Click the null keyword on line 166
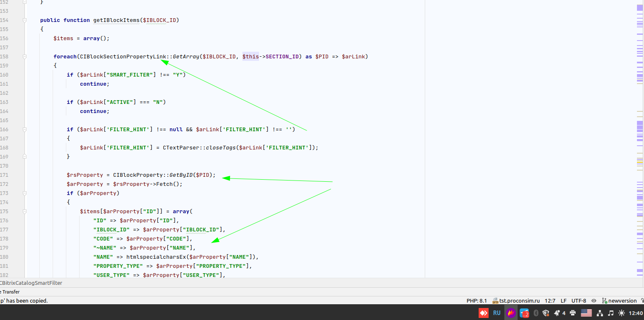This screenshot has height=320, width=644. point(176,129)
